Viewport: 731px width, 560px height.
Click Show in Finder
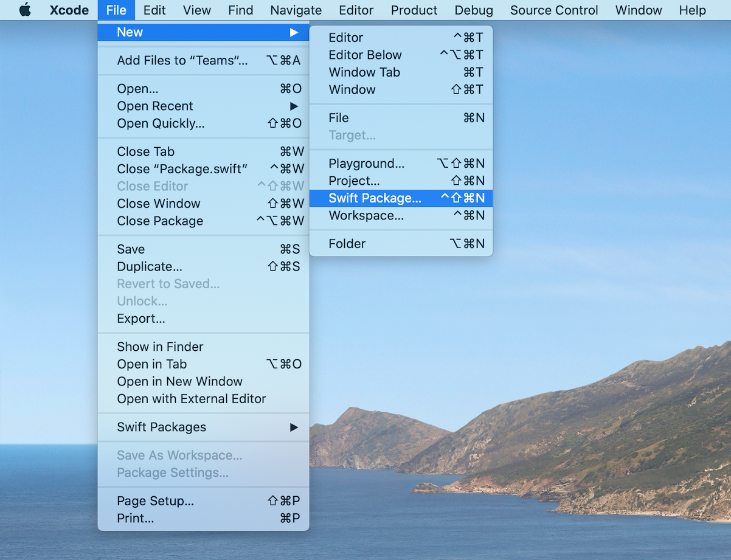click(160, 347)
